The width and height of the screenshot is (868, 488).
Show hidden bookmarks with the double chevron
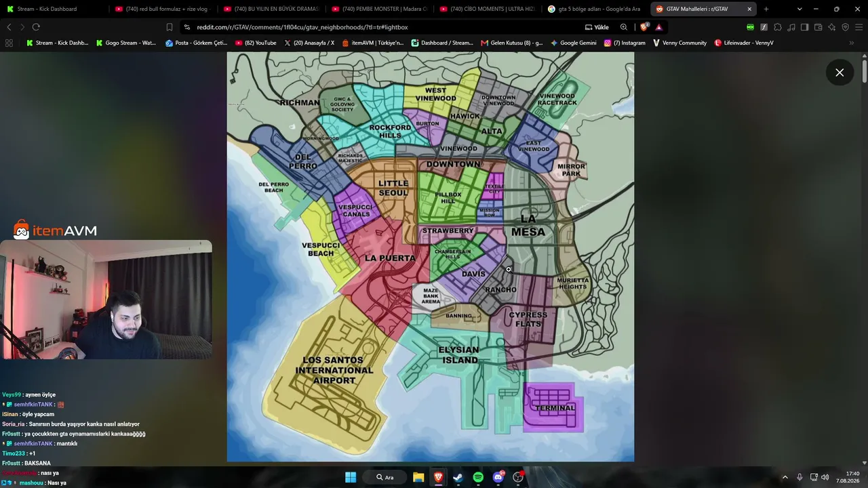[x=852, y=43]
